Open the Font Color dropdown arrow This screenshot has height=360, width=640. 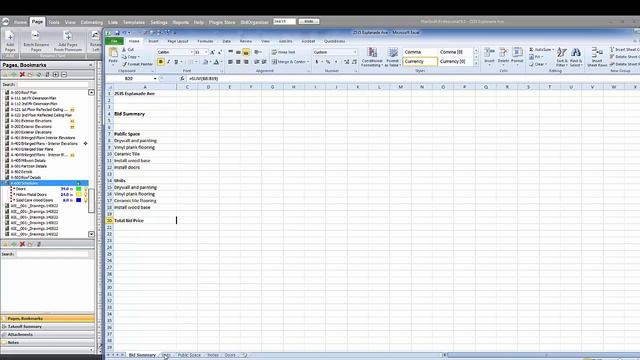click(222, 62)
